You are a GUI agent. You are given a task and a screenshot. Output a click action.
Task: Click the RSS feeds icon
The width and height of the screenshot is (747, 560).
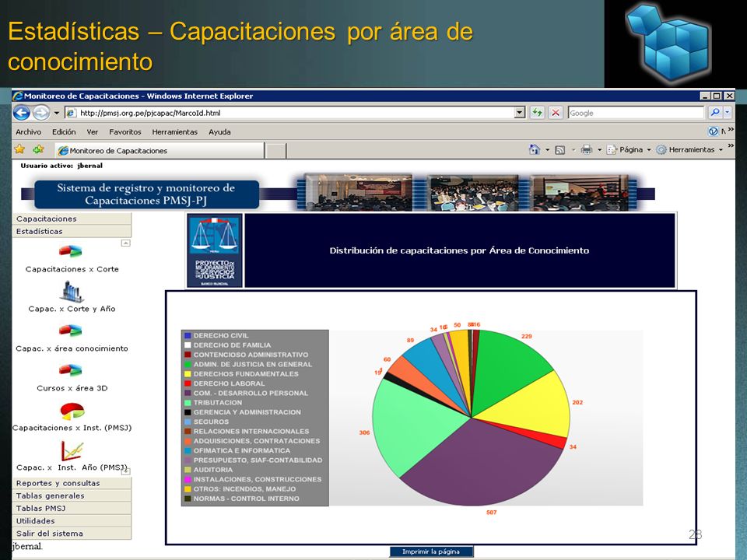560,150
